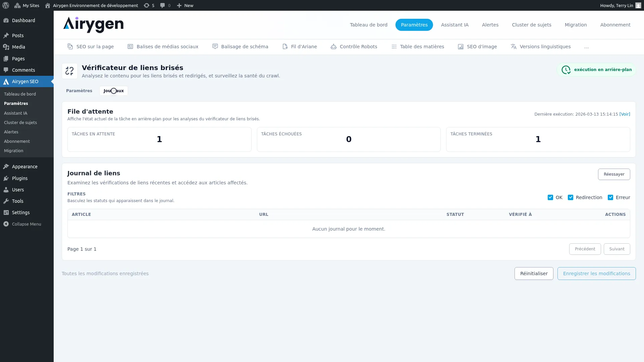
Task: Open Alertes in sidebar submenu
Action: coord(11,132)
